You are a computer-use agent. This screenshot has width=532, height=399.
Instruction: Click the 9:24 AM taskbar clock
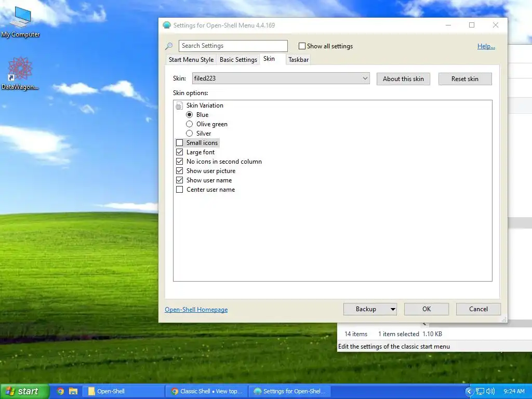click(514, 392)
